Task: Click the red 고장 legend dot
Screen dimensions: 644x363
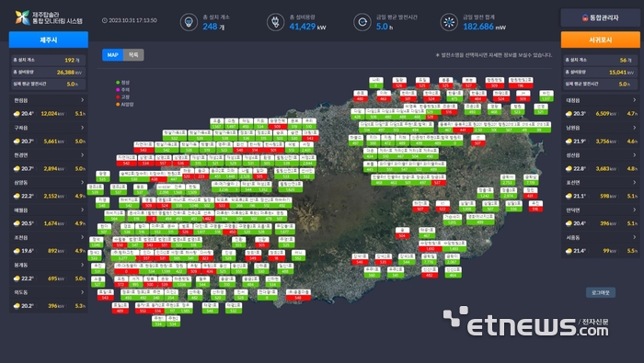Action: (118, 97)
